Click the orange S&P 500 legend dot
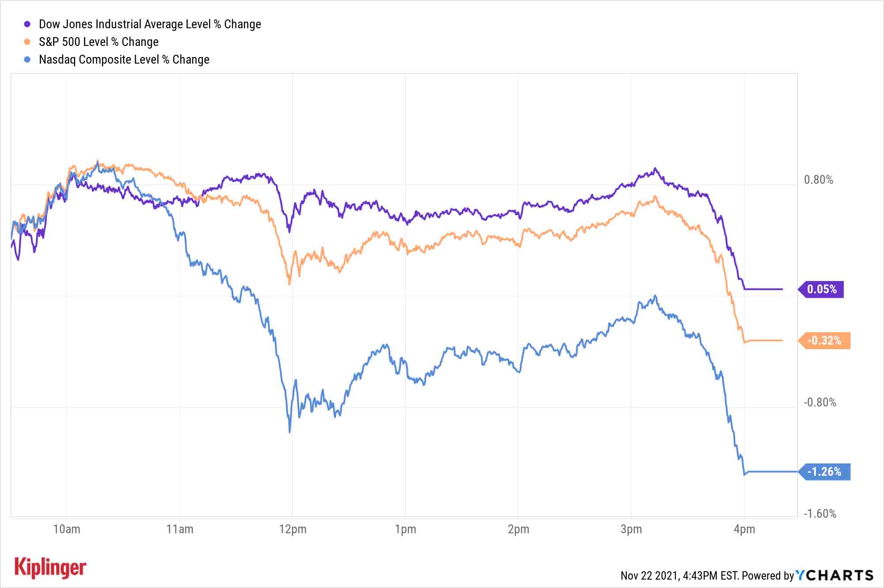Screen dimensions: 884x588 [x=27, y=42]
